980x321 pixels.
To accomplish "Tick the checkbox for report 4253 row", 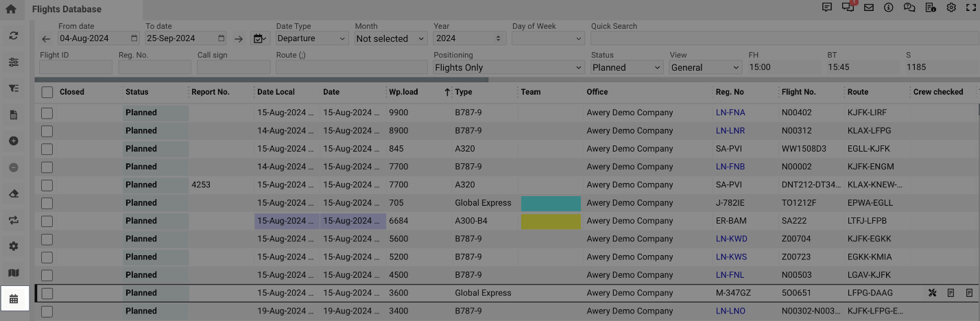I will point(47,185).
